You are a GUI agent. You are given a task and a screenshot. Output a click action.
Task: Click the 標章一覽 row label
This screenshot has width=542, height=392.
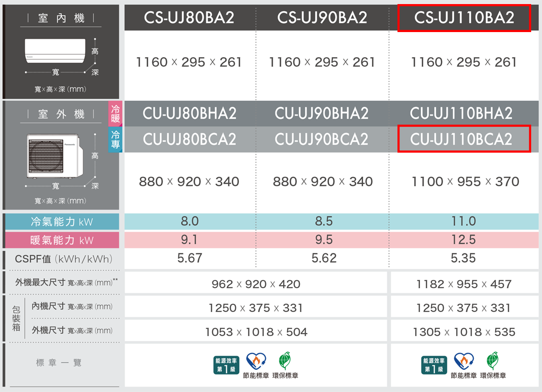(x=59, y=363)
